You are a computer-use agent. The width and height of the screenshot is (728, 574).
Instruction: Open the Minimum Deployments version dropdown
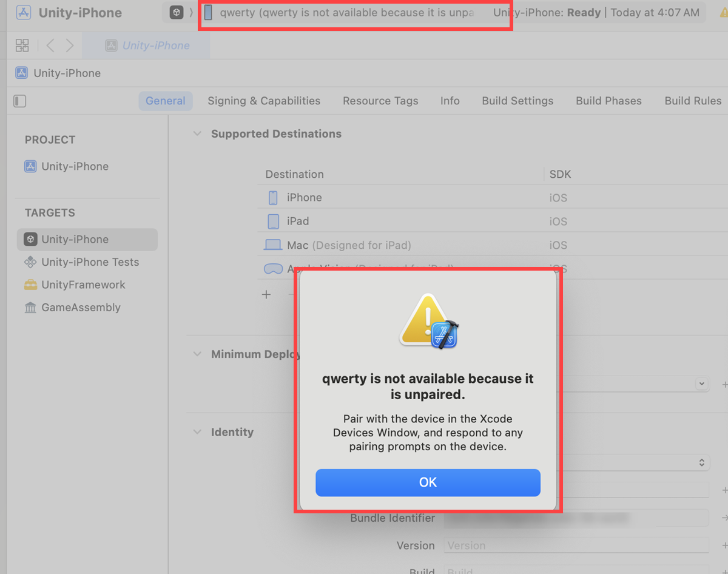[x=701, y=384]
